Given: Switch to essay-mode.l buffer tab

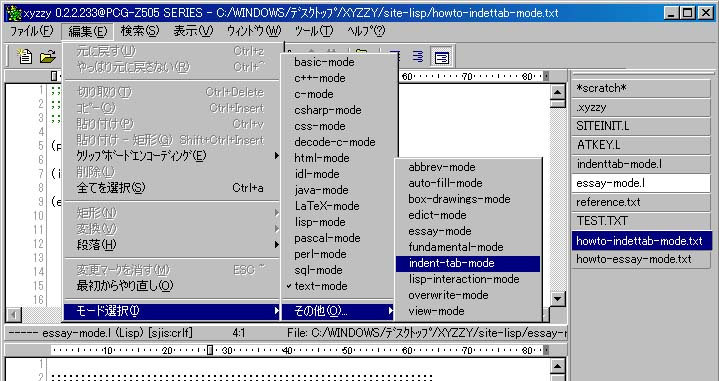Looking at the screenshot, I should (641, 183).
